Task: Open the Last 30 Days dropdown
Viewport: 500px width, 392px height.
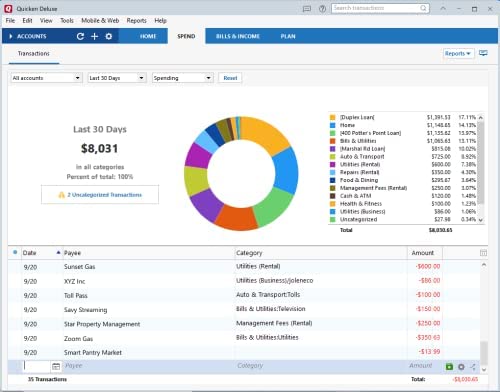Action: (117, 78)
